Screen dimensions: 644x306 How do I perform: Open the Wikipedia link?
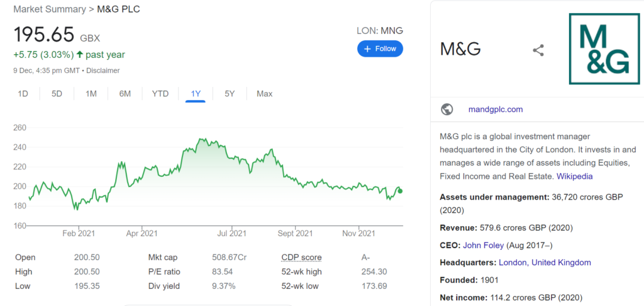tap(575, 176)
